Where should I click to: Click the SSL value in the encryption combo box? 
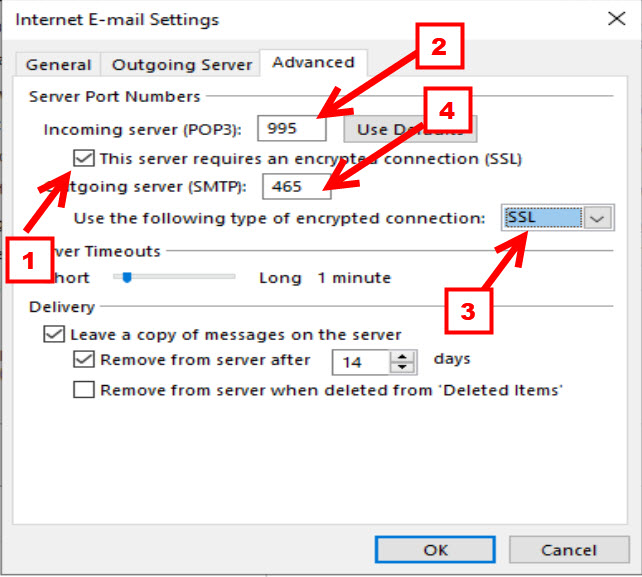[x=542, y=218]
